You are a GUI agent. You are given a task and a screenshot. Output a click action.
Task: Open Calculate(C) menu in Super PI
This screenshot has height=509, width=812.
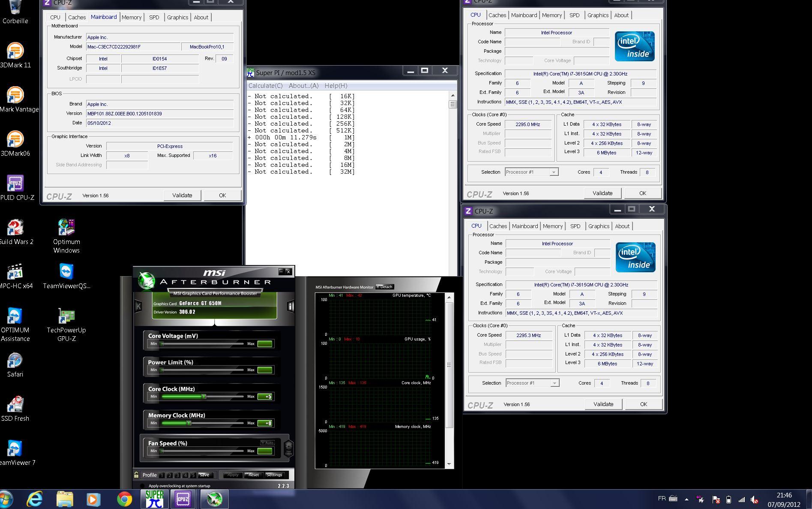(x=266, y=86)
